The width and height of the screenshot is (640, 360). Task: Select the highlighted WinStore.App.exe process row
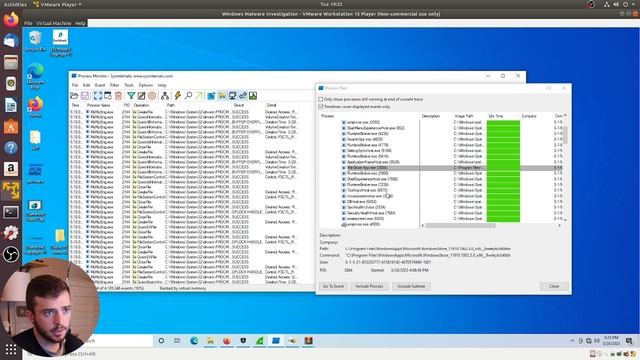click(x=441, y=168)
